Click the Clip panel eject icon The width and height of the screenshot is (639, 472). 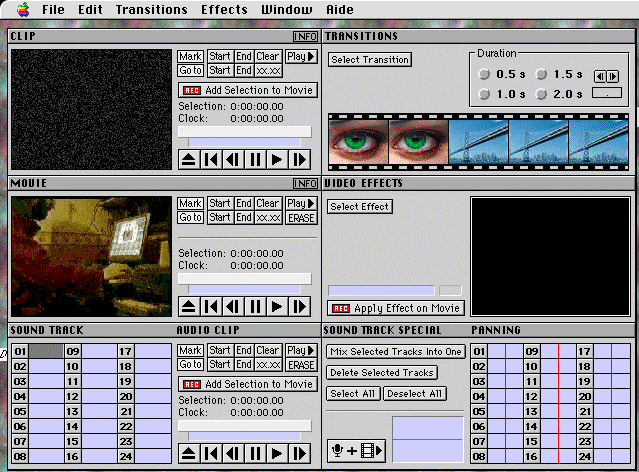pos(189,159)
